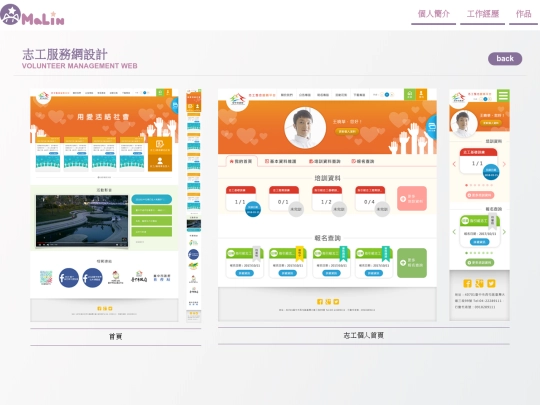Open the 個人簡介 menu item
540x405 pixels.
pyautogui.click(x=434, y=14)
